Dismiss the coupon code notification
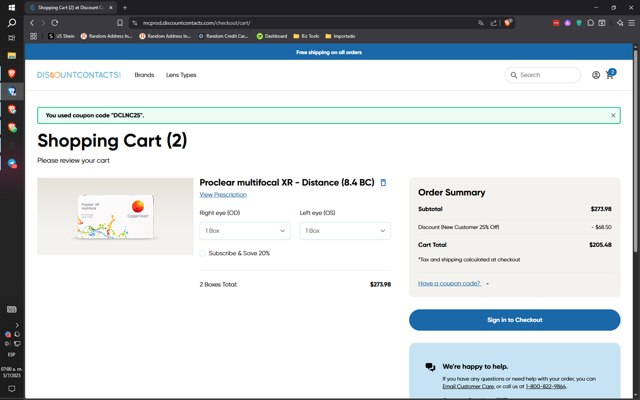 [613, 116]
